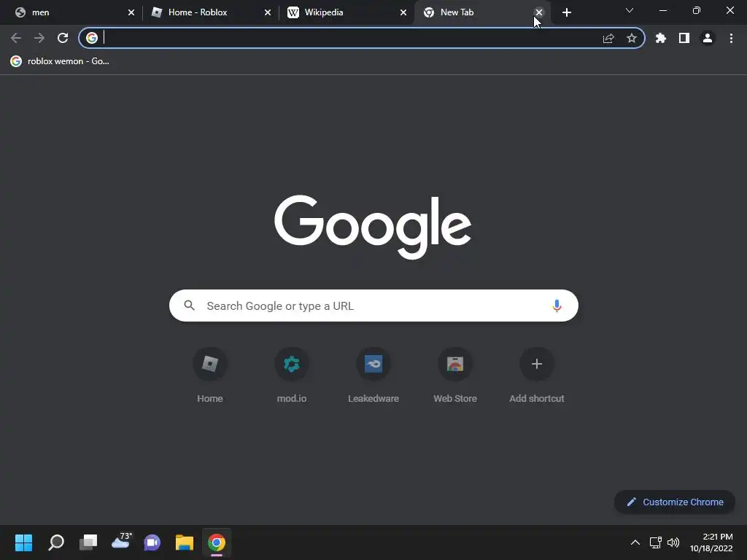Screen dimensions: 747x560
Task: Open the weather widget showing 73°
Action: pyautogui.click(x=120, y=542)
